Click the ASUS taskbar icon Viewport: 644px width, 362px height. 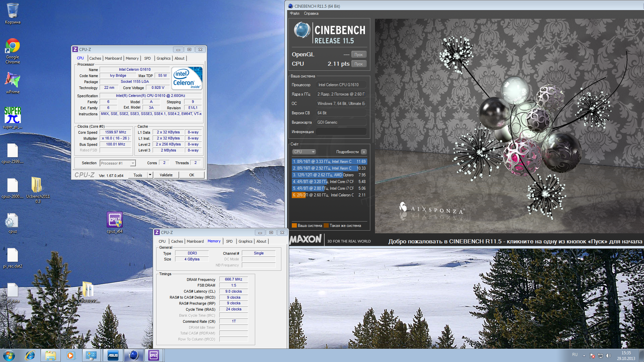(x=113, y=355)
